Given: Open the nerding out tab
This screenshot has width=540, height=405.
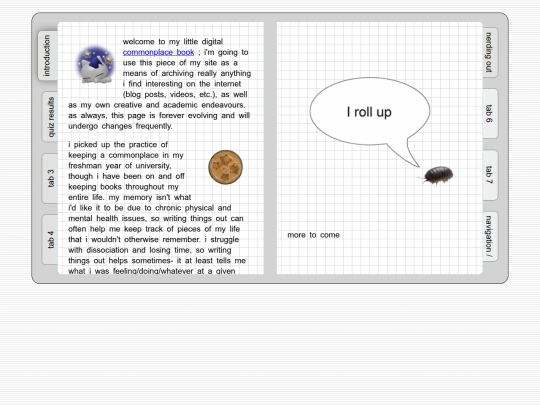Looking at the screenshot, I should [490, 52].
